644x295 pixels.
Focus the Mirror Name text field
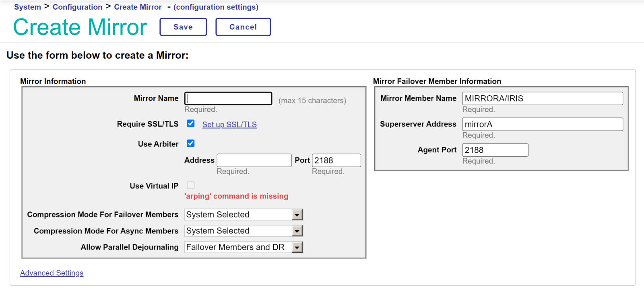pyautogui.click(x=228, y=98)
